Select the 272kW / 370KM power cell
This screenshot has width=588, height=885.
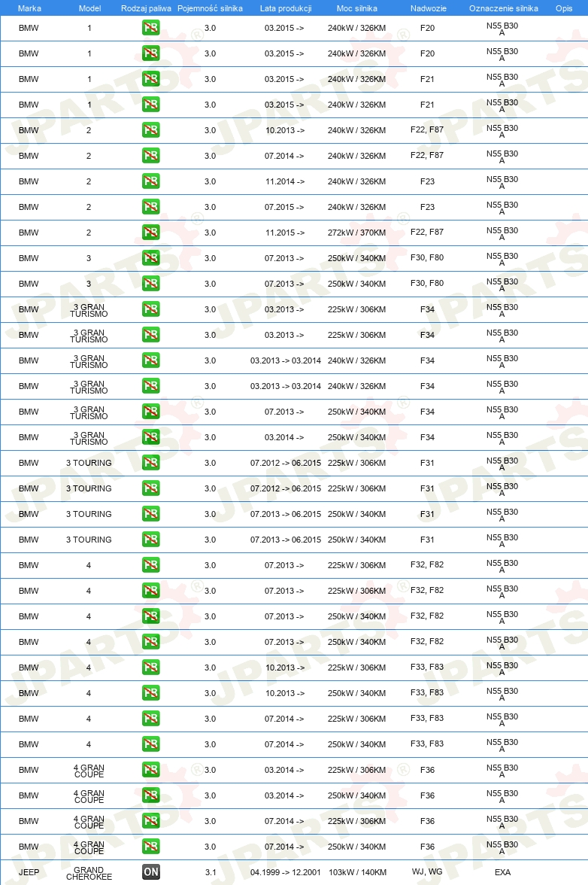pos(357,233)
